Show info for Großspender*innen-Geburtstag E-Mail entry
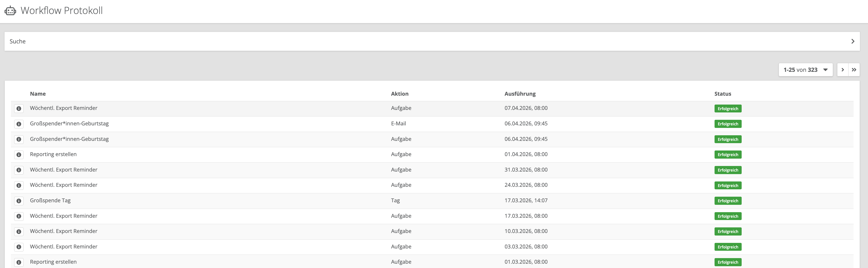 19,124
